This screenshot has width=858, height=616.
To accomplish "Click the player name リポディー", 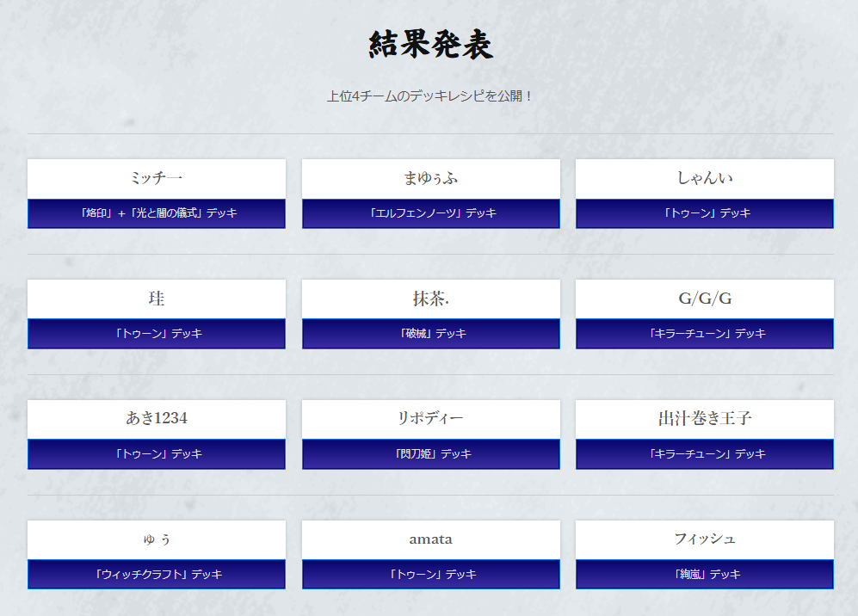I will click(x=430, y=418).
